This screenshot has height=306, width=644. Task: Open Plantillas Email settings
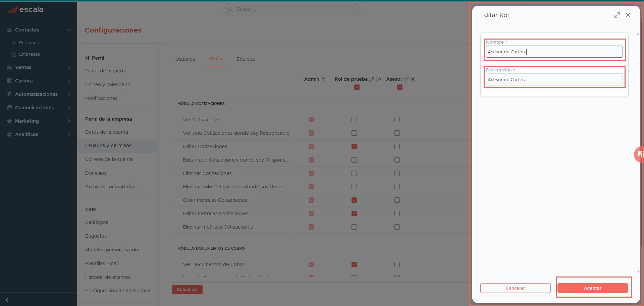(x=102, y=263)
